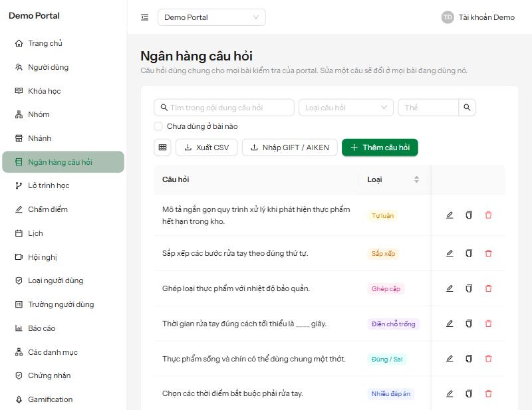Click the 'Thêm câu hỏi' button

tap(380, 148)
